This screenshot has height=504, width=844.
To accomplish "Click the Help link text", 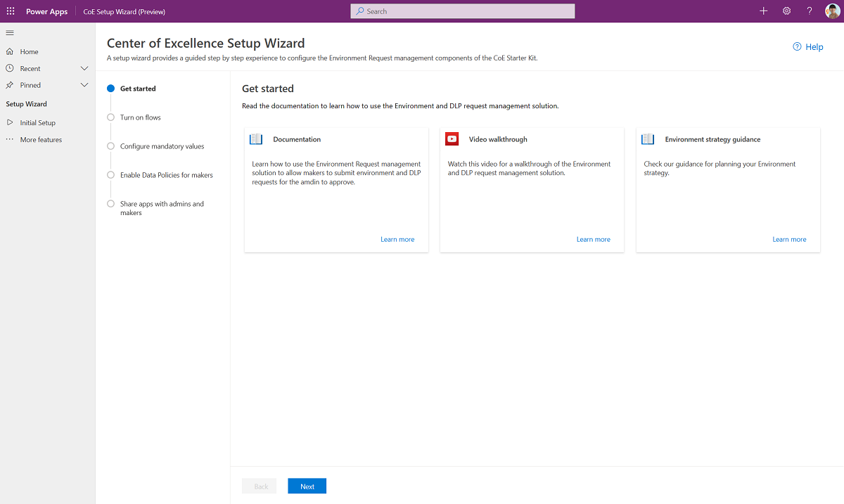I will point(814,47).
